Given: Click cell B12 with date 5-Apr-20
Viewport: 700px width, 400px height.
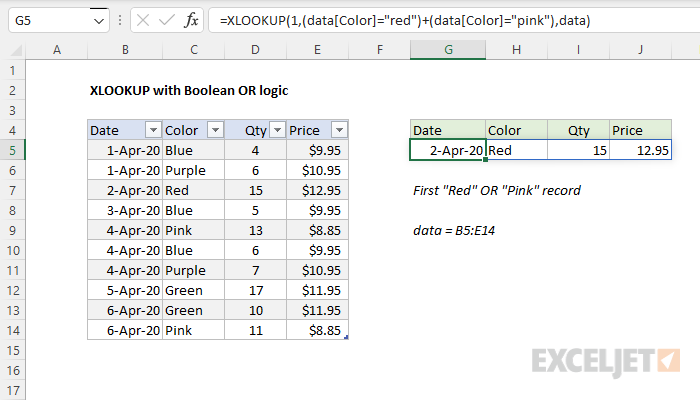Looking at the screenshot, I should click(x=125, y=291).
